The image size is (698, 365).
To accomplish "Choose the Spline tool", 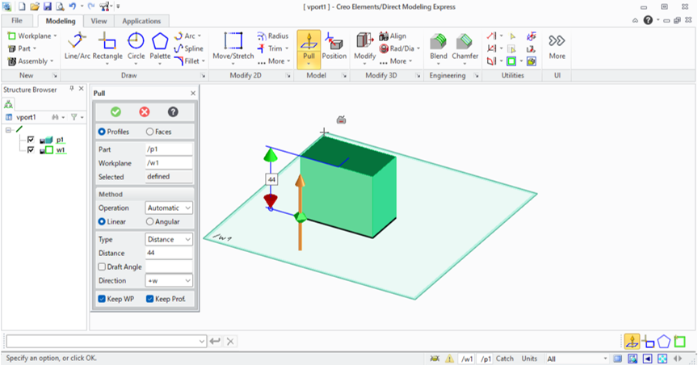I will [x=189, y=49].
